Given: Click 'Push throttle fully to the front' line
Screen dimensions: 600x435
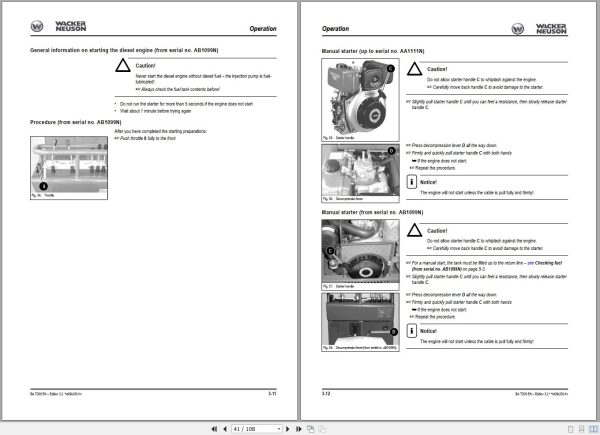Looking at the screenshot, I should [145, 138].
